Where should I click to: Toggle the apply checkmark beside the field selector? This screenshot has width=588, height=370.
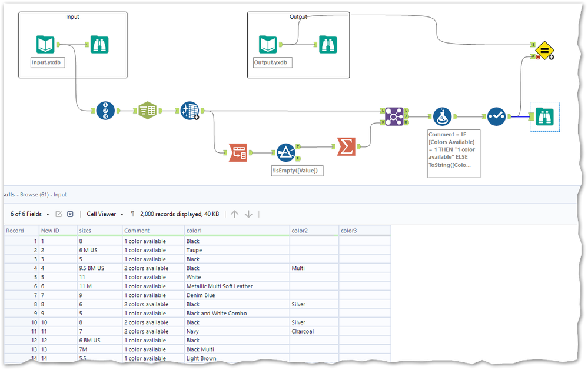[x=58, y=214]
